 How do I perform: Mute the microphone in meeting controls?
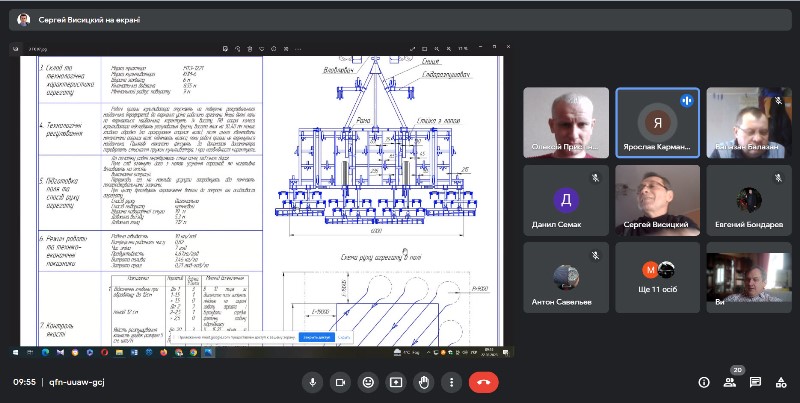tap(313, 382)
